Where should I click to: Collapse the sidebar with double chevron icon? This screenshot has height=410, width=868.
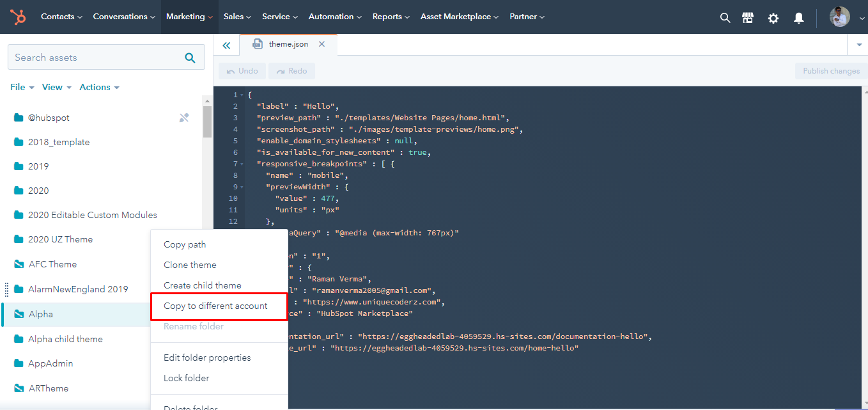click(226, 45)
